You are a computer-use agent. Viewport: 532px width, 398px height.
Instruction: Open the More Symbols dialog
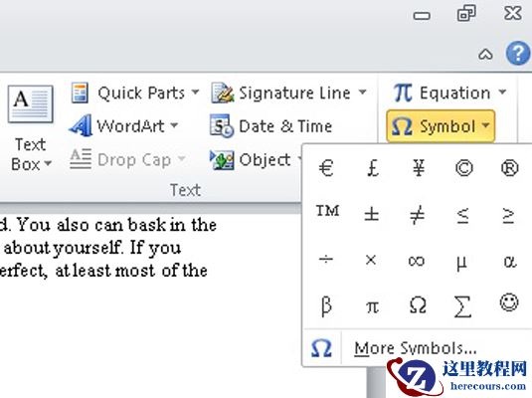point(417,348)
